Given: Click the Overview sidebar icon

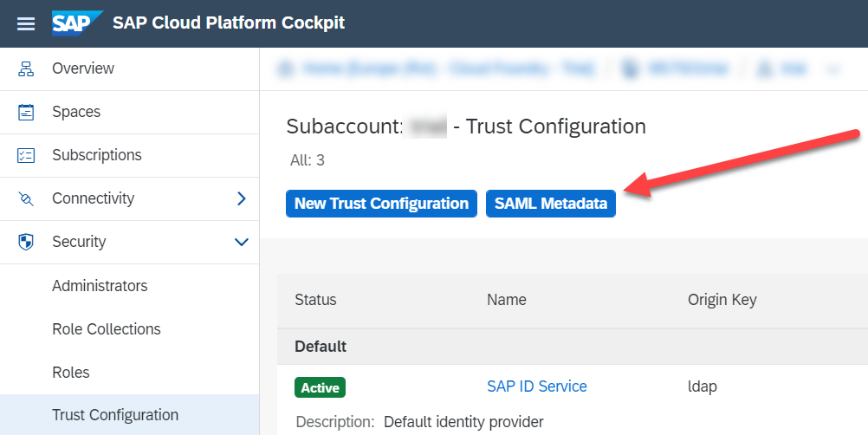Looking at the screenshot, I should click(x=26, y=68).
